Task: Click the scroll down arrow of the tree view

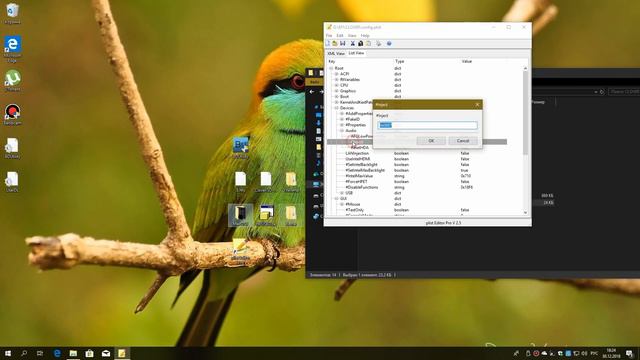Action: 525,213
